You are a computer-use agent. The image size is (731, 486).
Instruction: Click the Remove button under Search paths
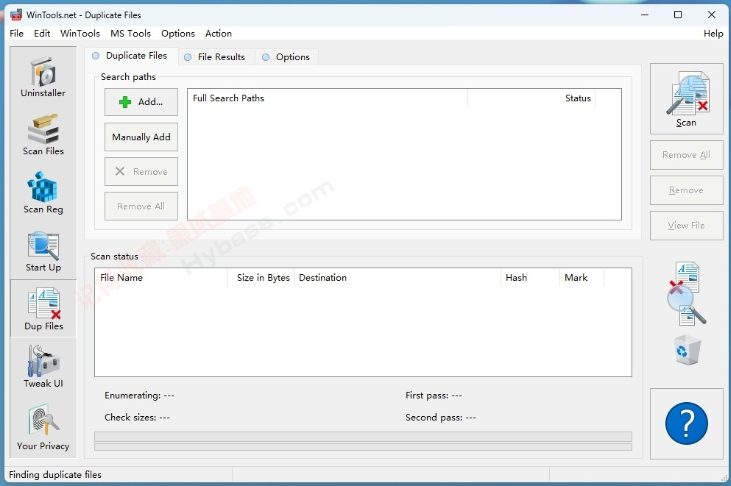point(141,172)
